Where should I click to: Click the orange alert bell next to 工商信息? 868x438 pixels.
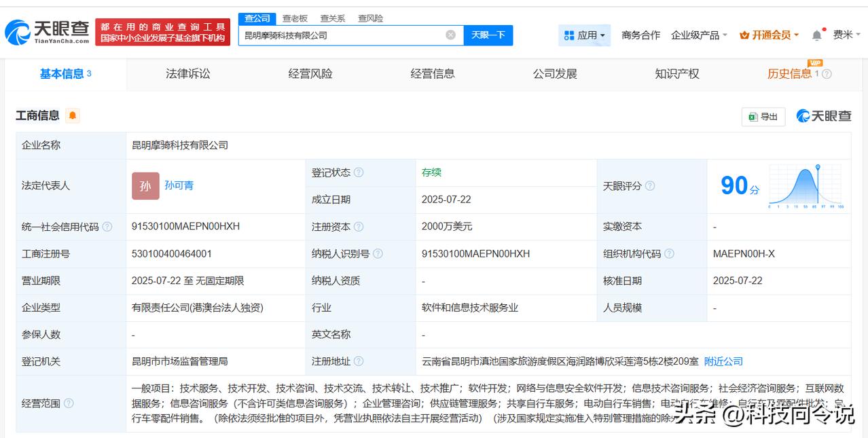[73, 115]
